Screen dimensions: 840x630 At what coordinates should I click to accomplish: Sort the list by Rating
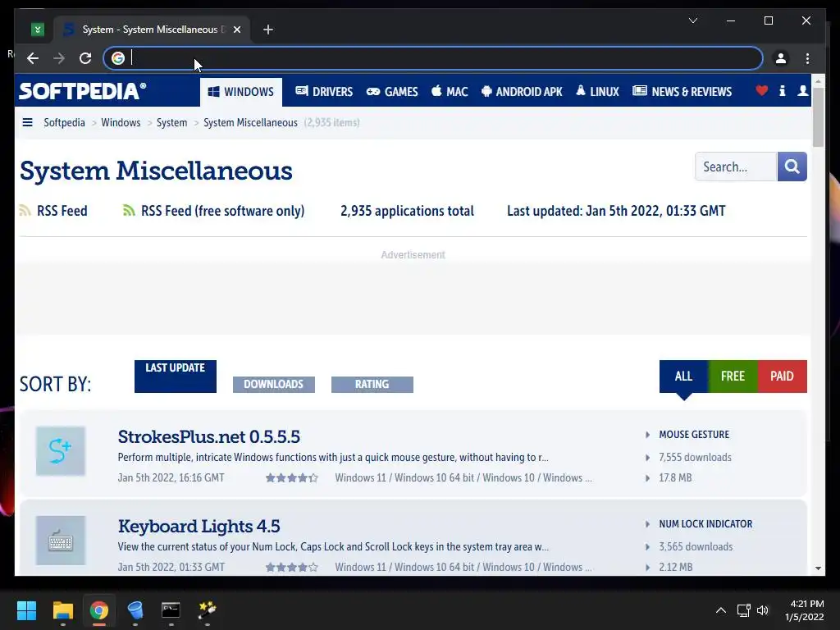point(372,384)
